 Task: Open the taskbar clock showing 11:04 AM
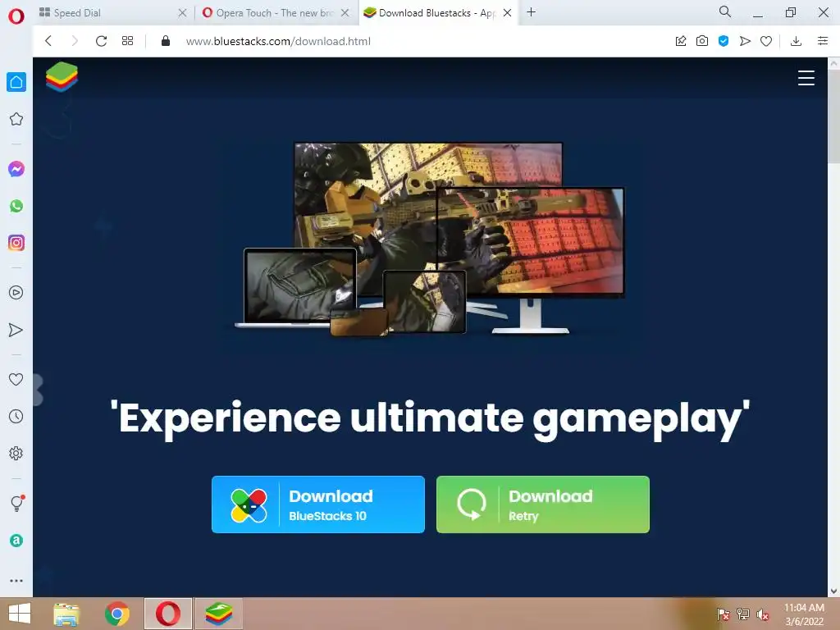pos(804,614)
